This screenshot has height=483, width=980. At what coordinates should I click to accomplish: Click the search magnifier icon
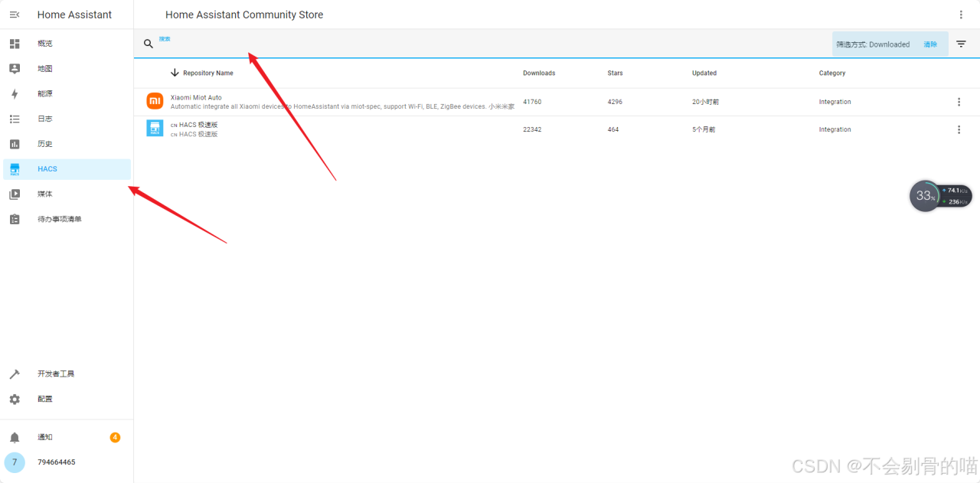[x=149, y=44]
